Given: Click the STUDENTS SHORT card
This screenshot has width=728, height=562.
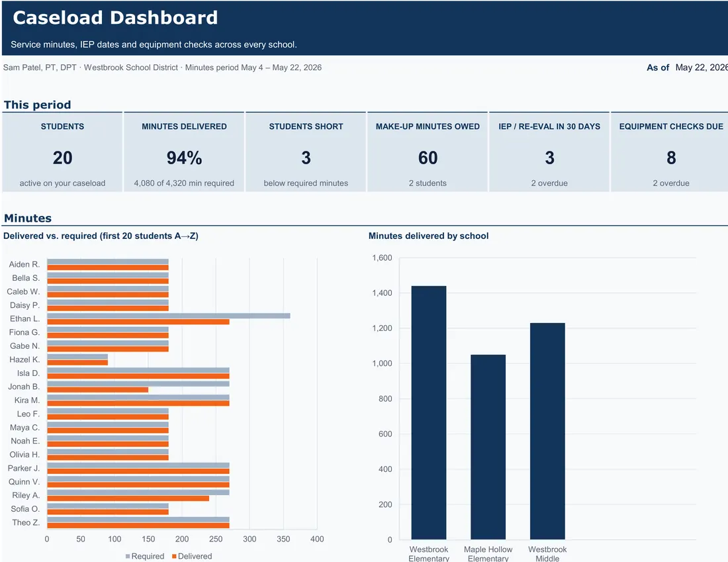Looking at the screenshot, I should (306, 152).
